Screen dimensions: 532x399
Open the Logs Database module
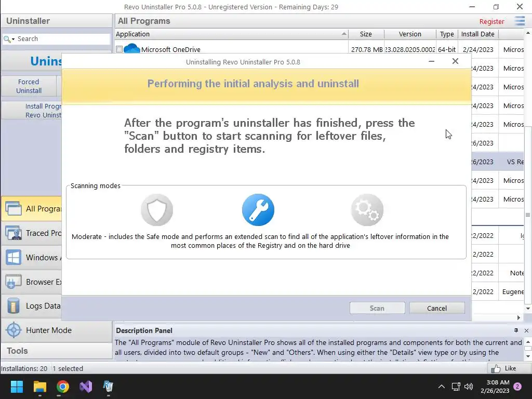(33, 306)
